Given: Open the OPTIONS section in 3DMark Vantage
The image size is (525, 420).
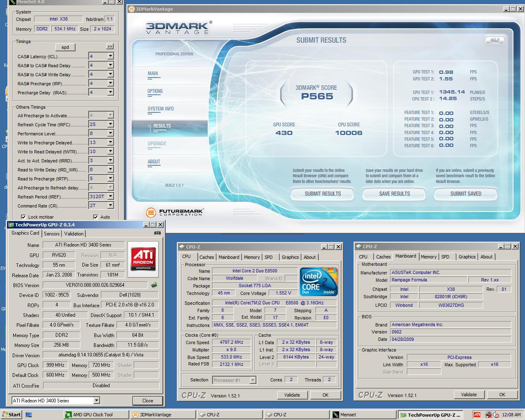Looking at the screenshot, I should [155, 91].
